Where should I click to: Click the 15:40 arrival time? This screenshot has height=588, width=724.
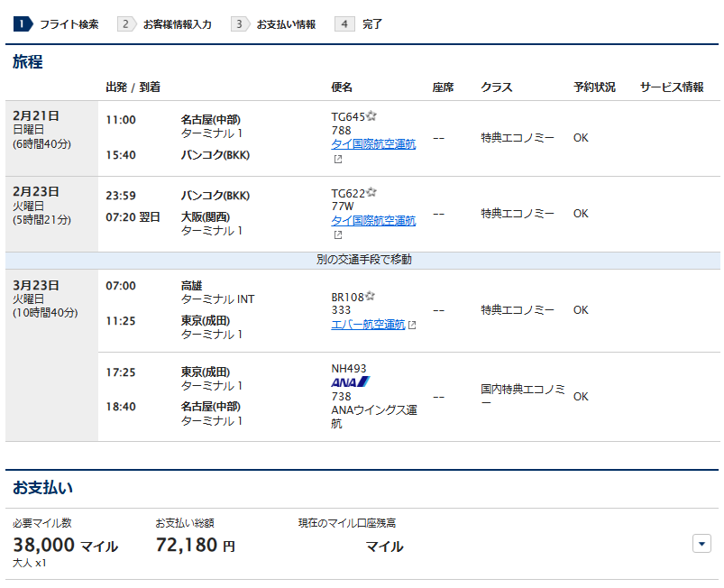[121, 155]
